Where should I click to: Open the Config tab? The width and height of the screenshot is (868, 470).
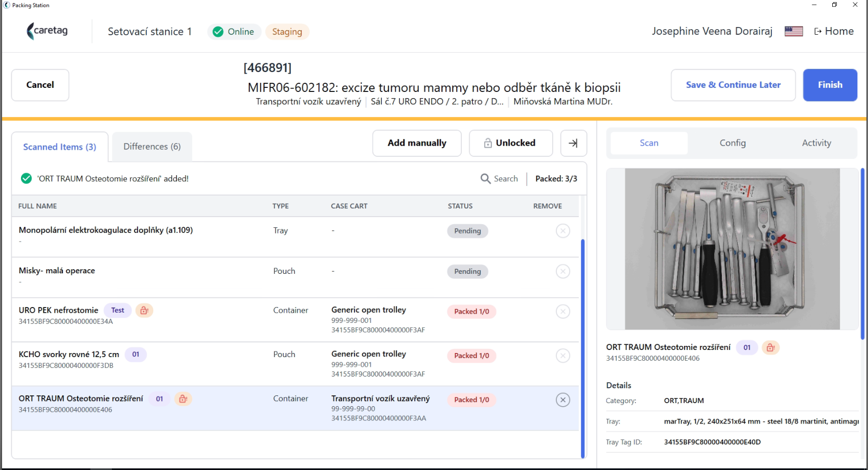(733, 143)
